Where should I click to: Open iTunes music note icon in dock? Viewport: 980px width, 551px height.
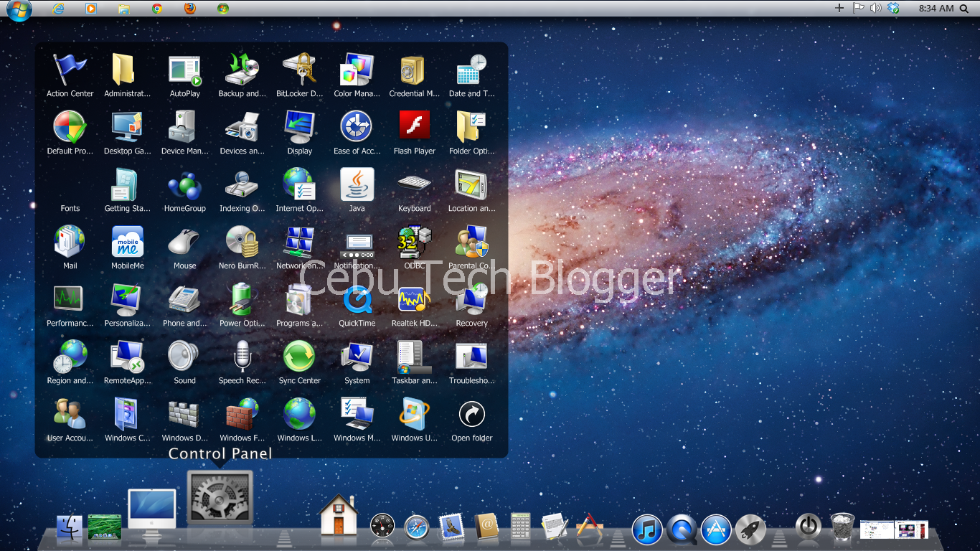pyautogui.click(x=647, y=529)
